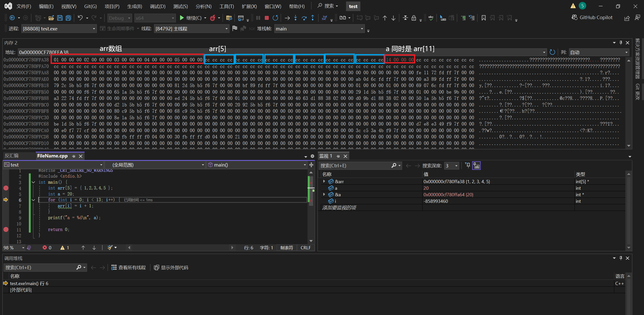Click the red Stop Debugging icon
The image size is (644, 315).
pyautogui.click(x=267, y=18)
